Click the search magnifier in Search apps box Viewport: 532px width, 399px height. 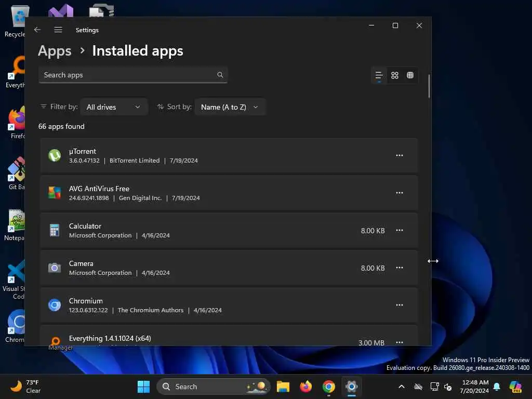220,75
